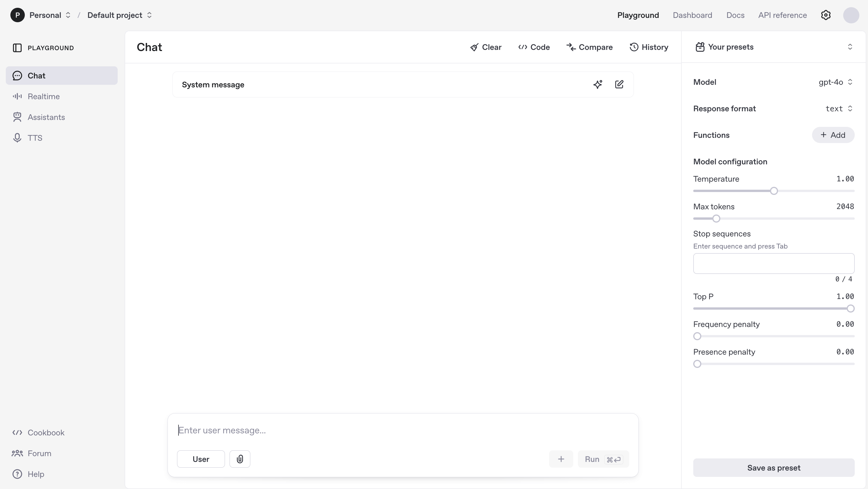
Task: Open Compare mode with the arrows icon
Action: click(x=589, y=47)
